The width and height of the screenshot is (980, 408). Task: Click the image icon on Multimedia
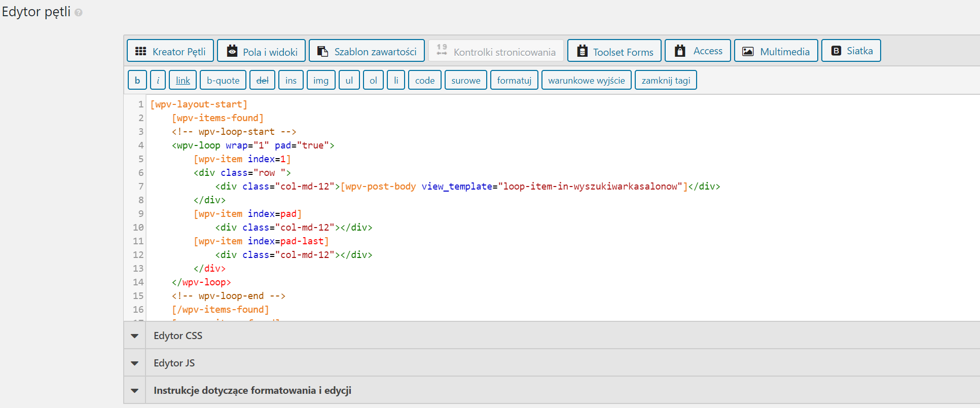point(748,52)
